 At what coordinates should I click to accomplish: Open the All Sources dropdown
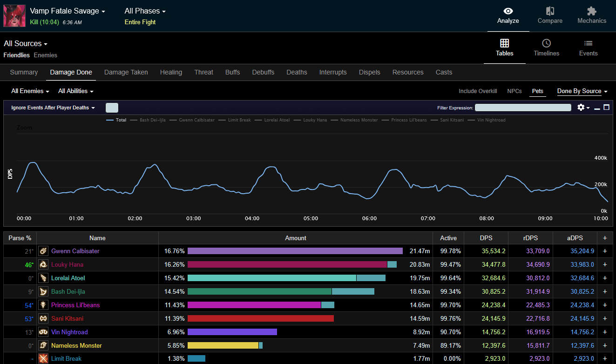26,44
